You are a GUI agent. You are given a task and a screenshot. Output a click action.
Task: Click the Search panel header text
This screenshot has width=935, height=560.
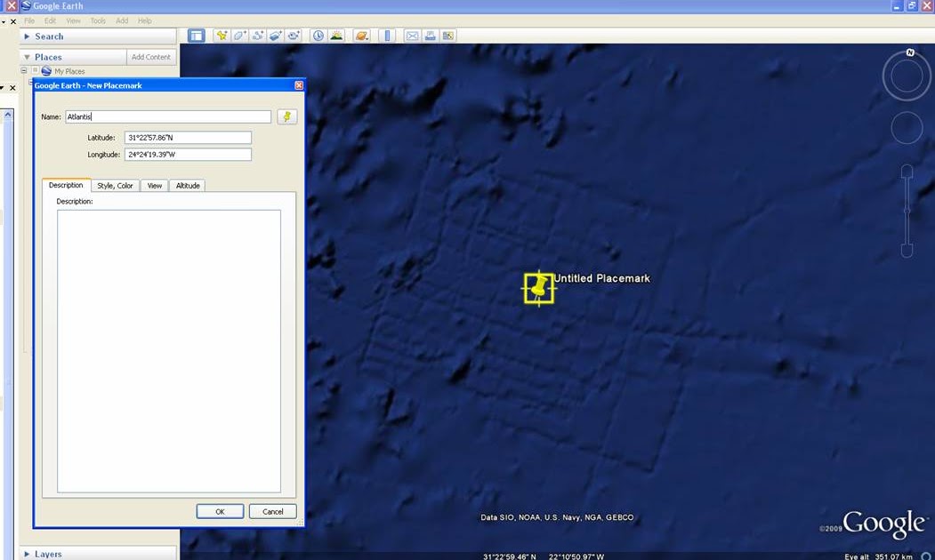coord(49,36)
